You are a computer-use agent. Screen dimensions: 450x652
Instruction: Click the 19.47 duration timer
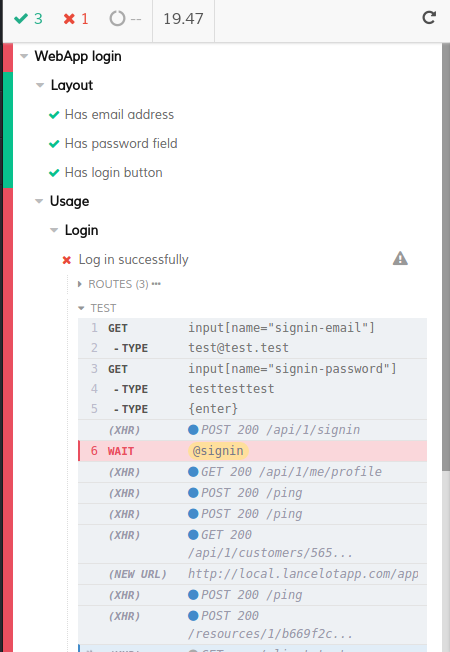click(183, 19)
